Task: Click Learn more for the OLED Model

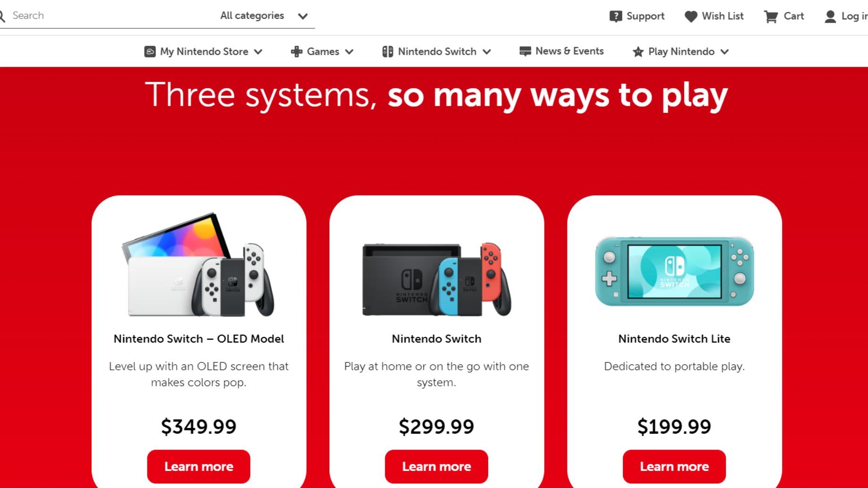Action: tap(198, 466)
